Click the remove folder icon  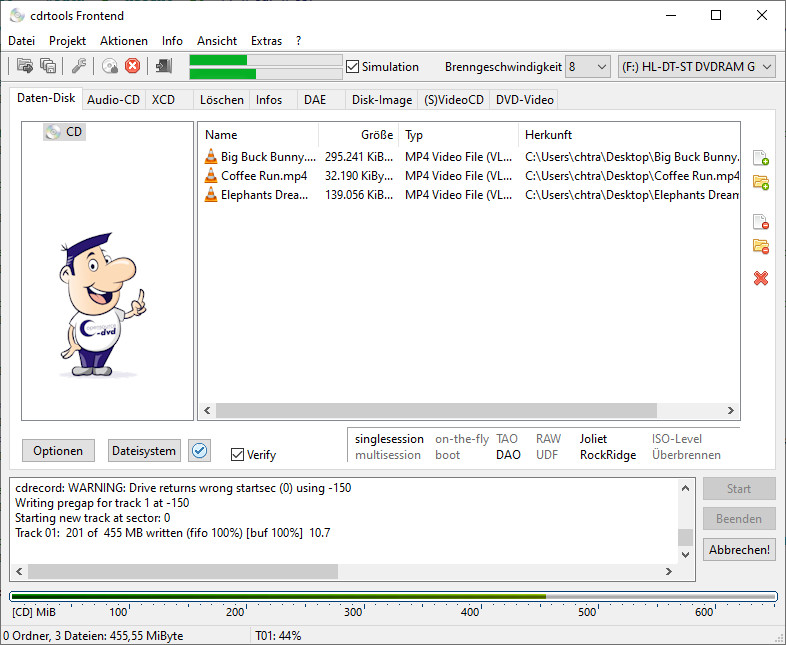pyautogui.click(x=760, y=247)
